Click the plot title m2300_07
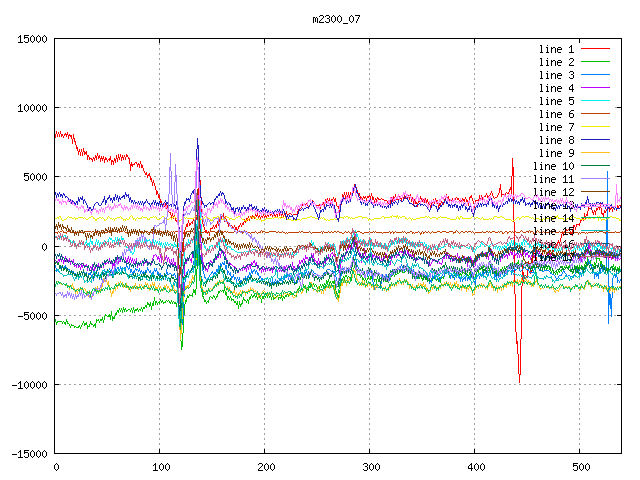This screenshot has height=480, width=640. (x=338, y=19)
